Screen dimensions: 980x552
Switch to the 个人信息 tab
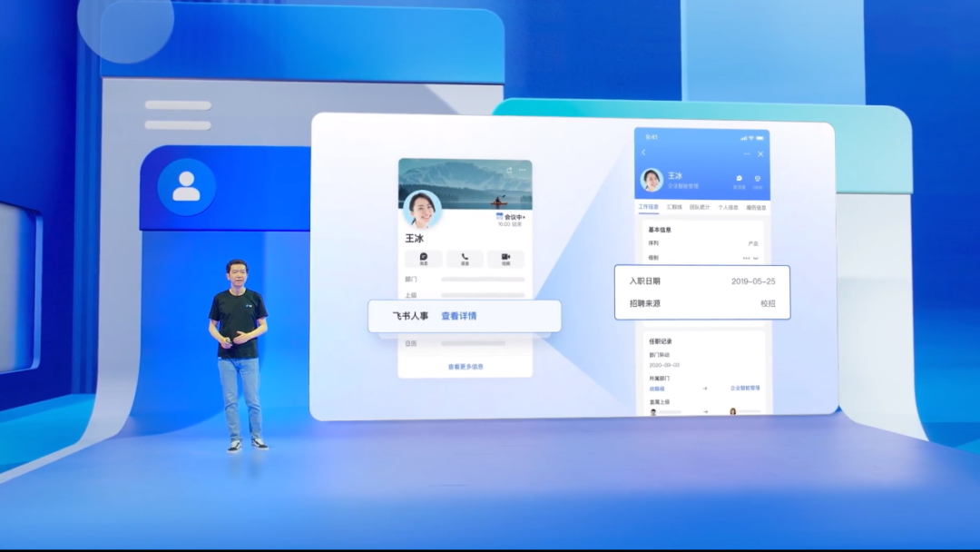[728, 207]
